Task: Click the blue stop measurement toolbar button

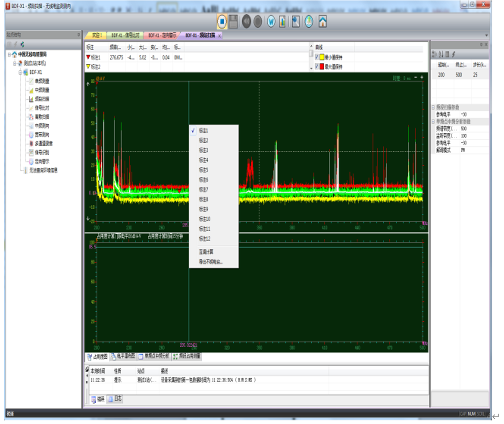Action: [x=222, y=22]
